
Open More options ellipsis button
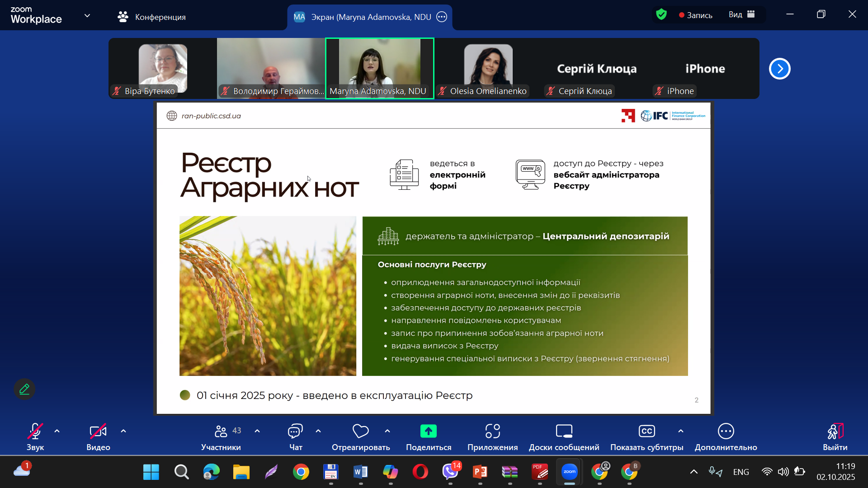coord(726,432)
